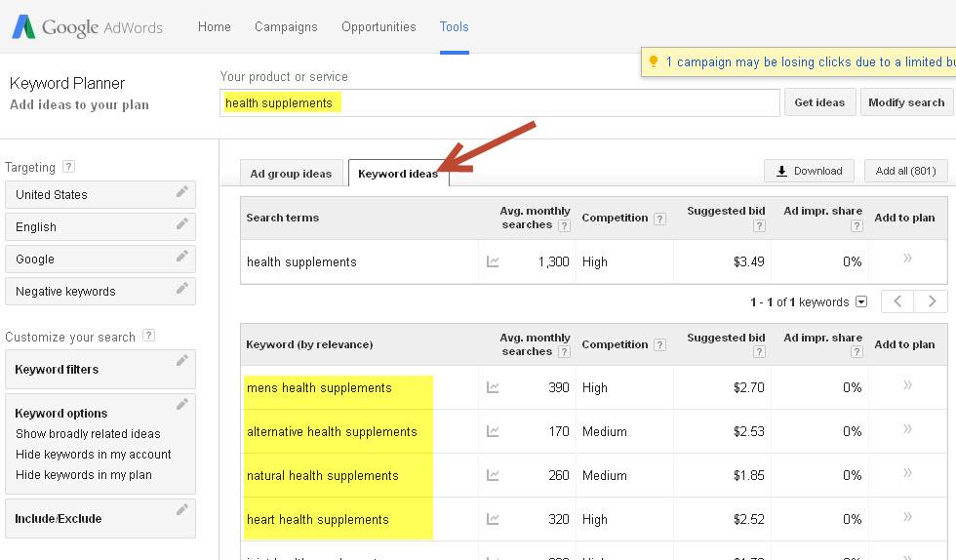The image size is (956, 560).
Task: Open the Opportunities menu
Action: click(378, 27)
